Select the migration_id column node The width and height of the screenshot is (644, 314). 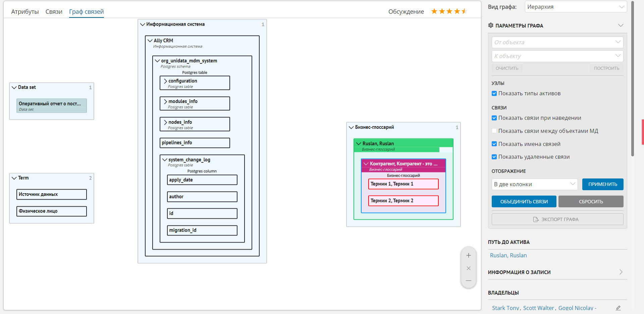[202, 230]
